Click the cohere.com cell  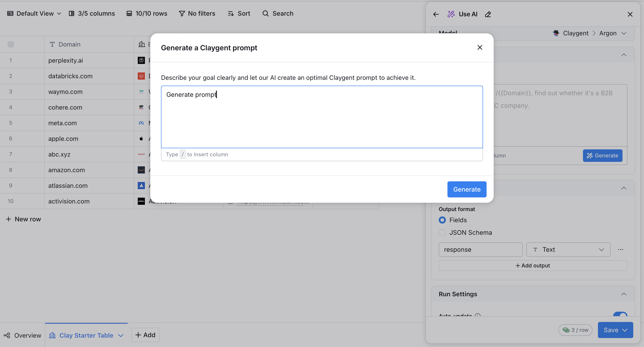click(x=89, y=107)
